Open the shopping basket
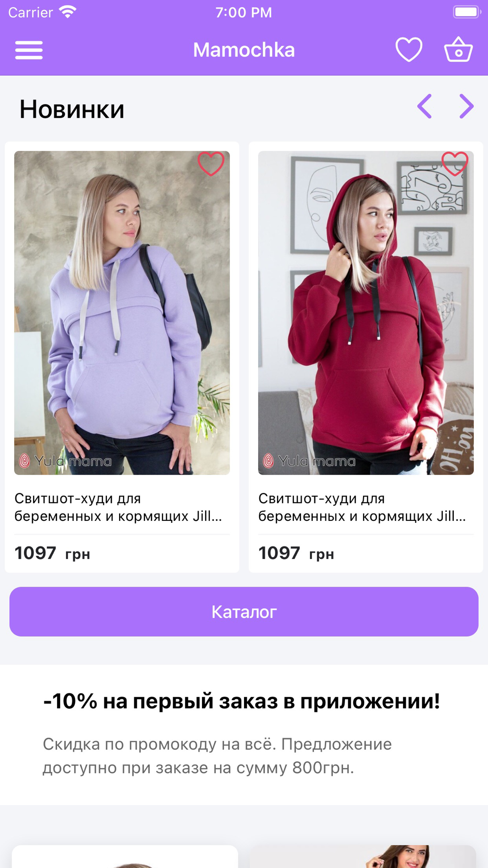The width and height of the screenshot is (488, 868). click(458, 49)
